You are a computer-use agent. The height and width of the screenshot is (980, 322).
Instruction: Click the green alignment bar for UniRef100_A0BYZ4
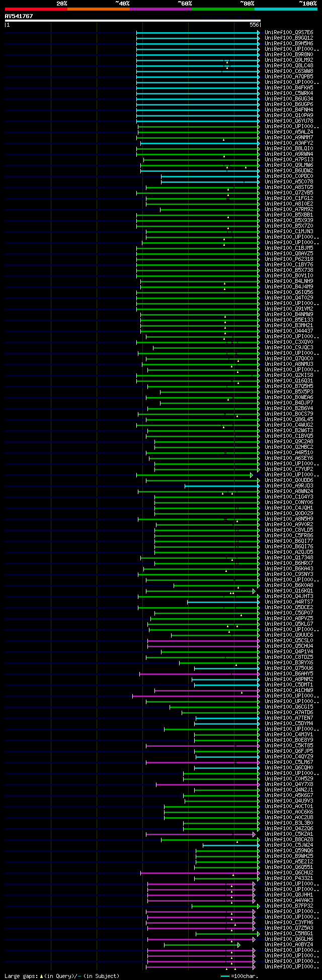click(202, 944)
